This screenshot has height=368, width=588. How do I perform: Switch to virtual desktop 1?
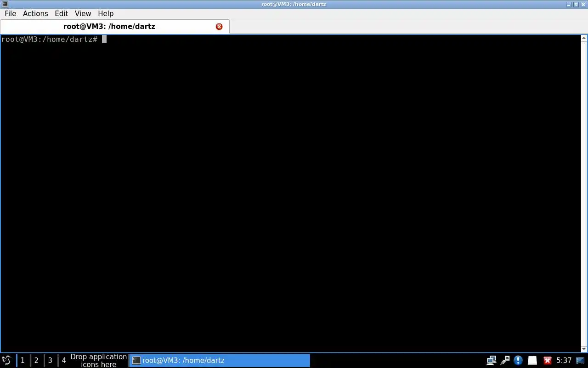(x=23, y=360)
